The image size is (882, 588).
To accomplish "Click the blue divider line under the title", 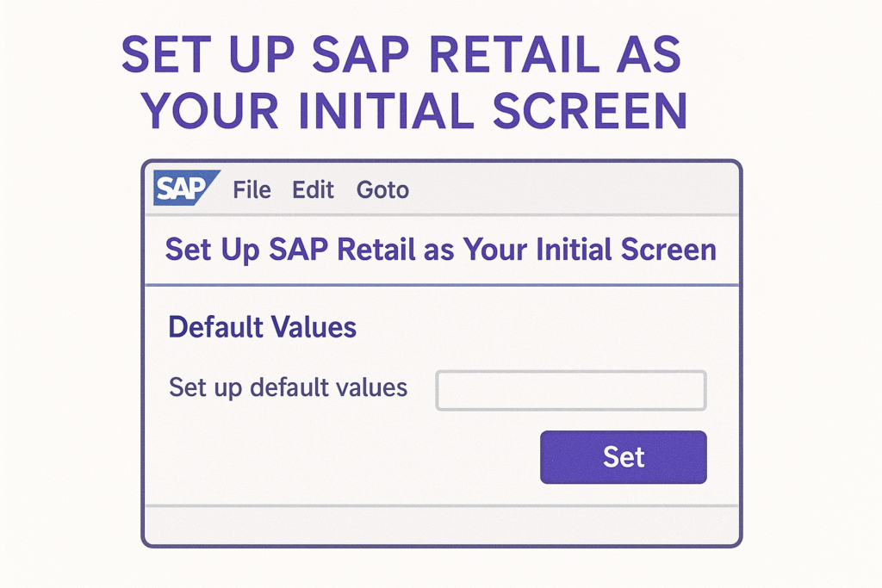I will [441, 284].
